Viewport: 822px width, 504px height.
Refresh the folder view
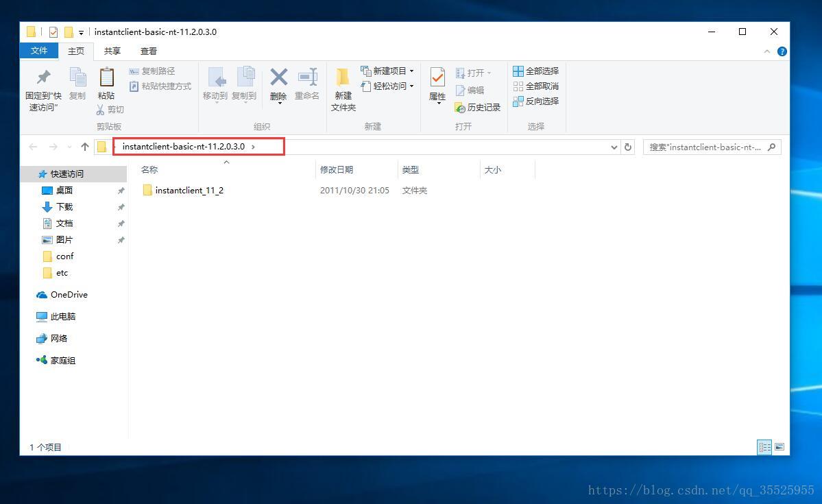coord(628,147)
